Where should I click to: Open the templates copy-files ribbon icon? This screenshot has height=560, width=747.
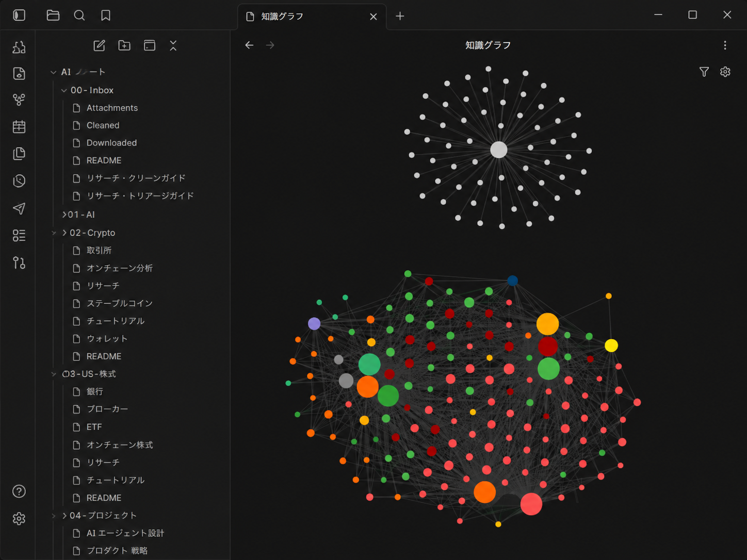19,154
